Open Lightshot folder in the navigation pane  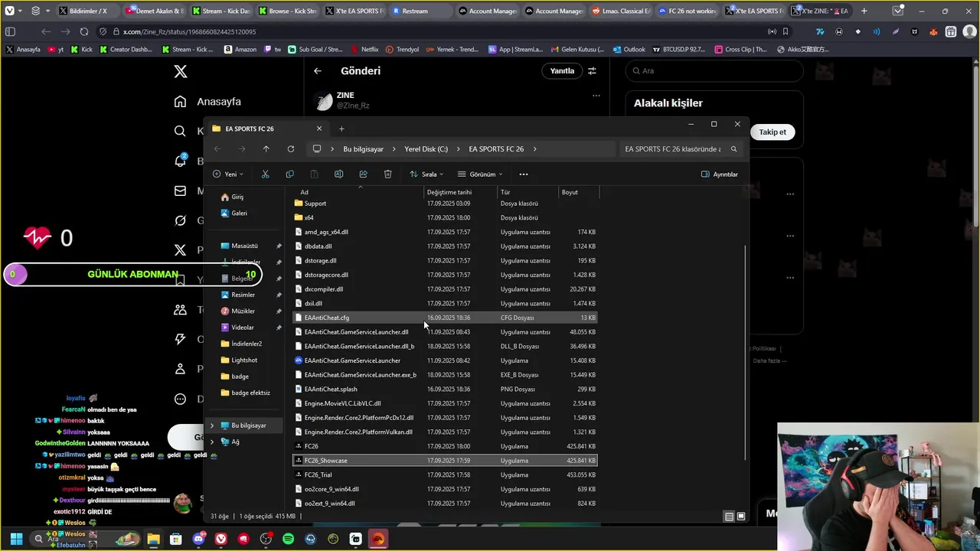tap(245, 360)
